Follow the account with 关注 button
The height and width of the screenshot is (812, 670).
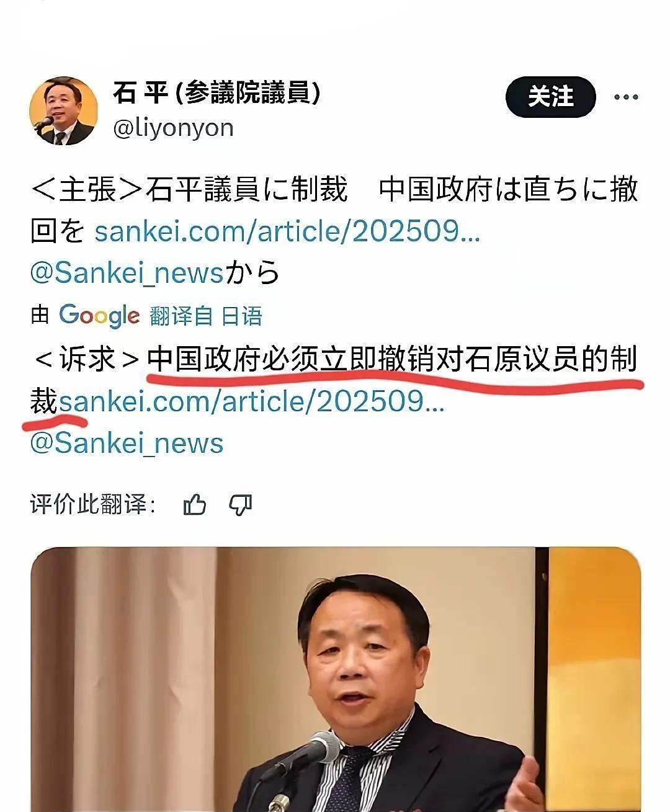[551, 97]
